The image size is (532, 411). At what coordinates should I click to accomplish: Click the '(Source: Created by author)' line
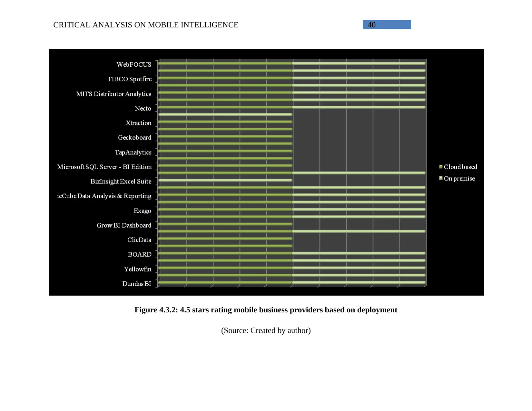tap(266, 330)
